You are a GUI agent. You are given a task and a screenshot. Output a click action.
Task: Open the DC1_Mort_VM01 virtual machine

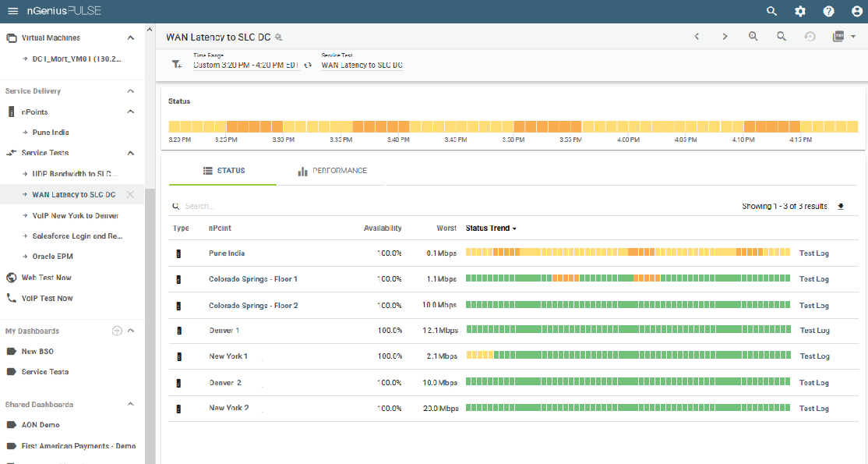click(76, 58)
